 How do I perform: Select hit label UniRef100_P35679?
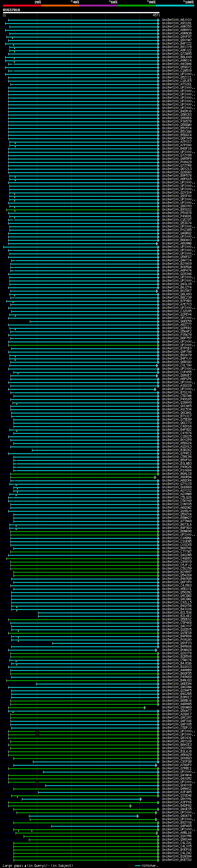[x=176, y=335]
